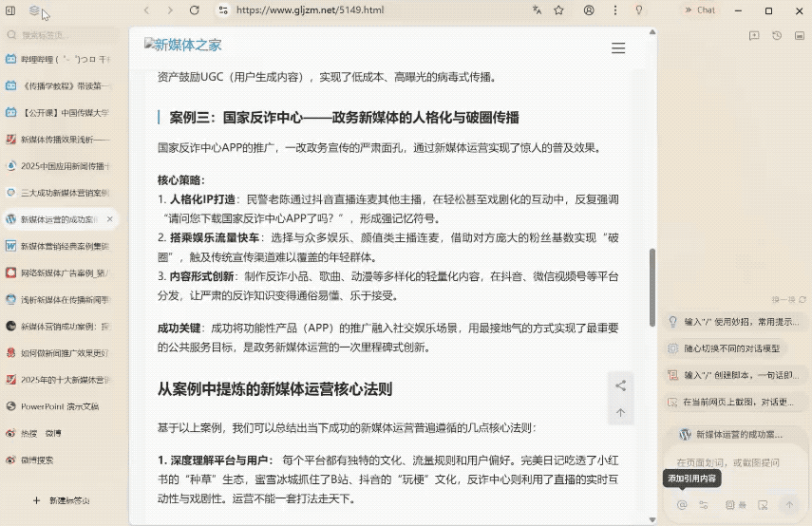
Task: Switch to the 【公开课】中国传媒大学 tab
Action: [x=60, y=113]
